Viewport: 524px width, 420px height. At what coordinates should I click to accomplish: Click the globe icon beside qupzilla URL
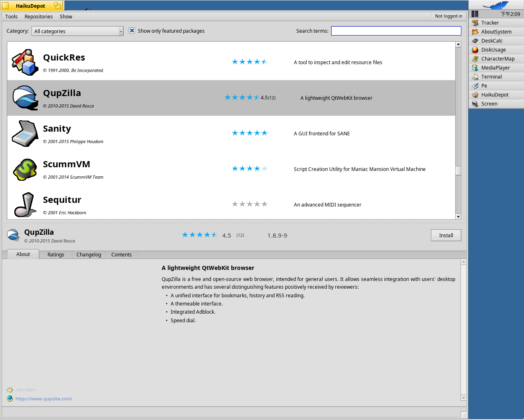click(x=10, y=399)
